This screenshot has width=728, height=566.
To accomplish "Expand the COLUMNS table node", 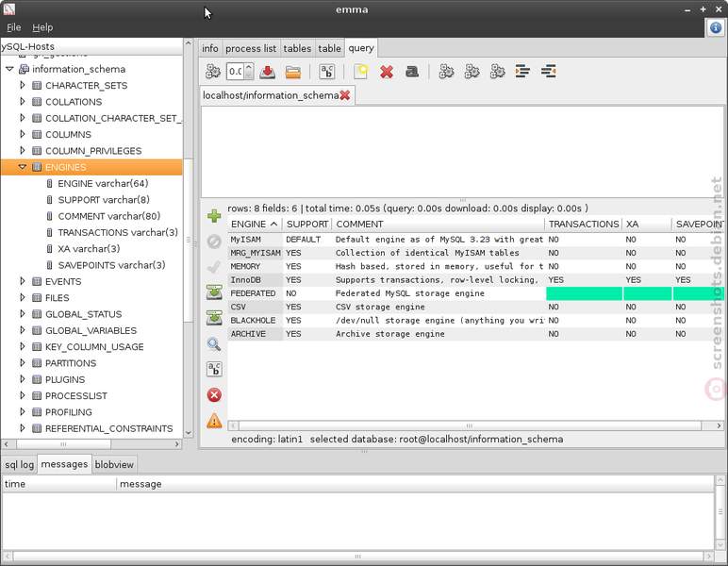I will pyautogui.click(x=23, y=134).
